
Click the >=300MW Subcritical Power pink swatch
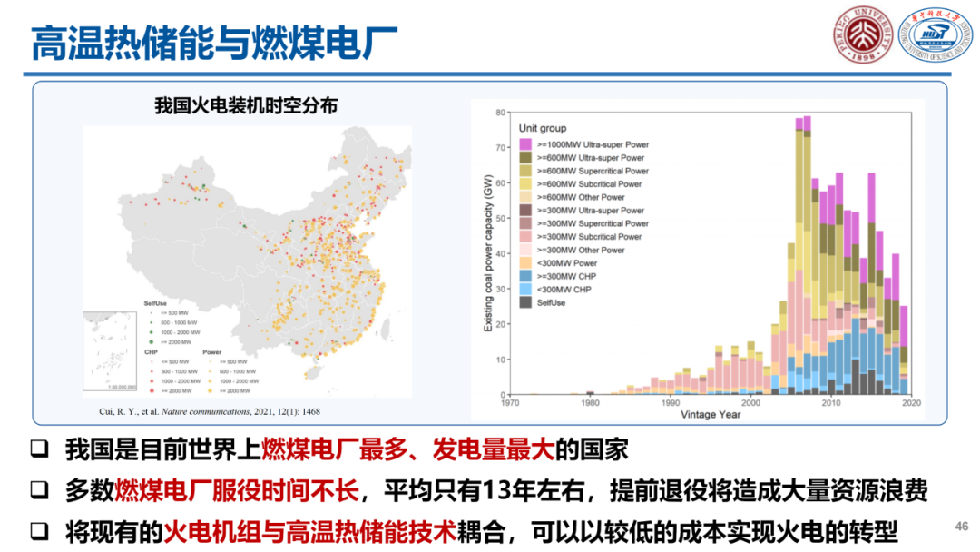coord(526,237)
